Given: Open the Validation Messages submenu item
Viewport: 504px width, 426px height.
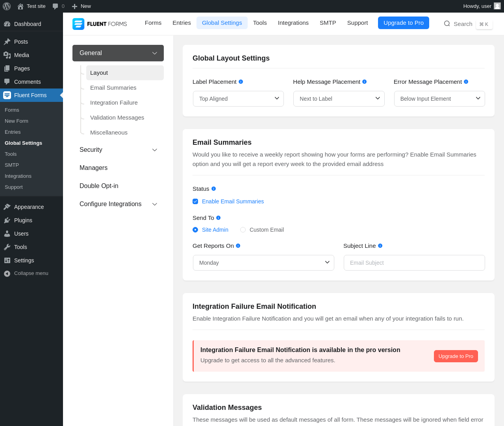Looking at the screenshot, I should click(x=117, y=118).
